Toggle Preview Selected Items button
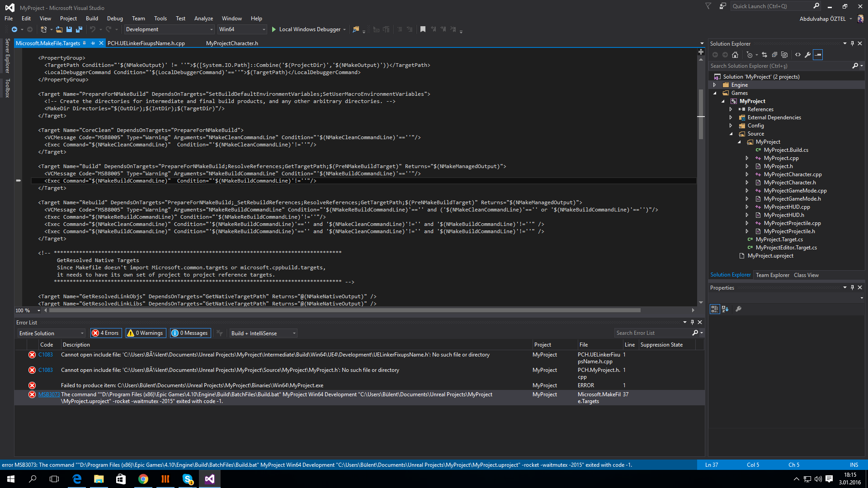 (818, 55)
